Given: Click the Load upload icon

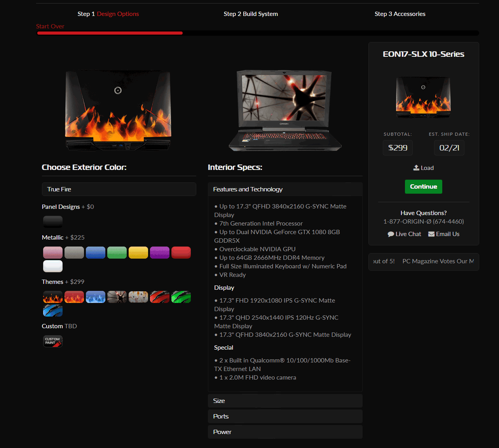Looking at the screenshot, I should click(416, 168).
